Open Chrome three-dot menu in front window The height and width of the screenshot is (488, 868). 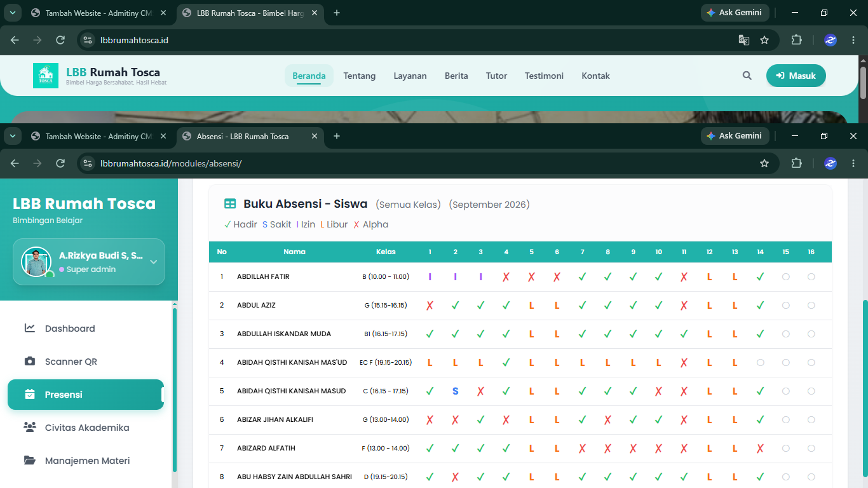pos(853,163)
